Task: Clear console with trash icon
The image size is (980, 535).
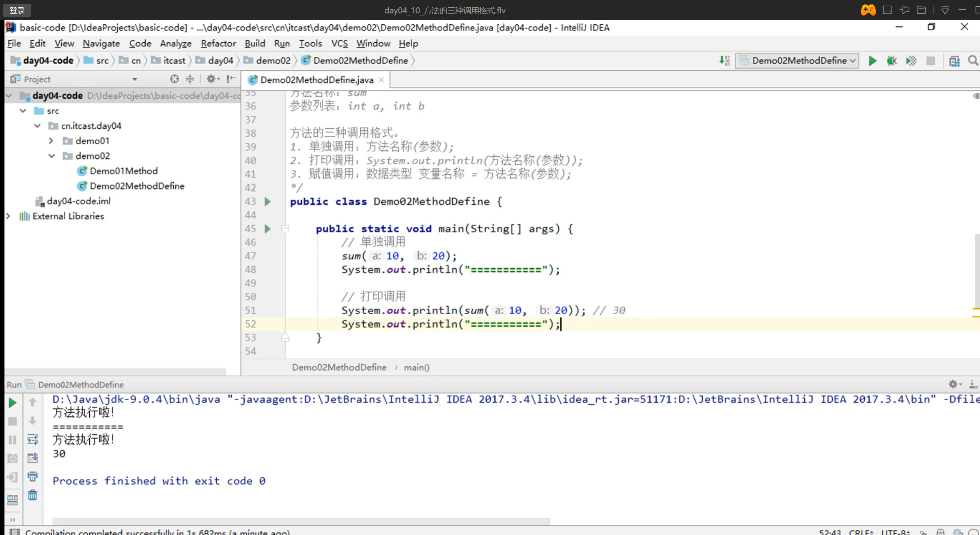Action: point(32,495)
